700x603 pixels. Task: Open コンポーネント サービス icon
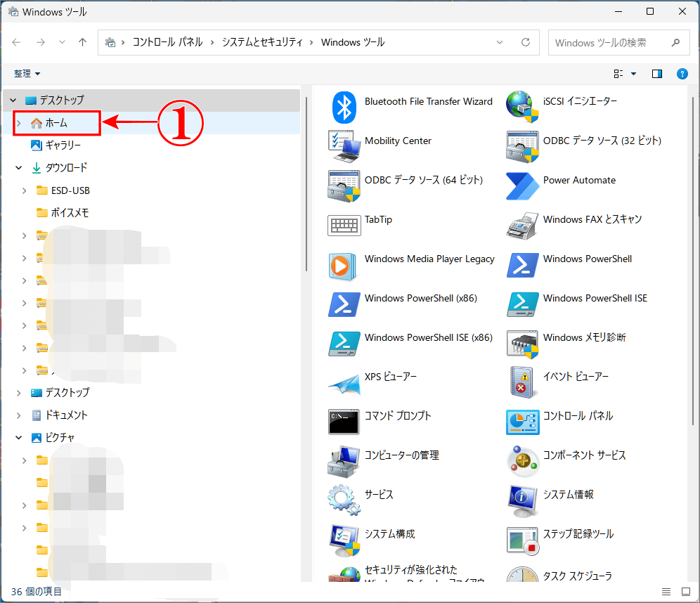click(522, 461)
